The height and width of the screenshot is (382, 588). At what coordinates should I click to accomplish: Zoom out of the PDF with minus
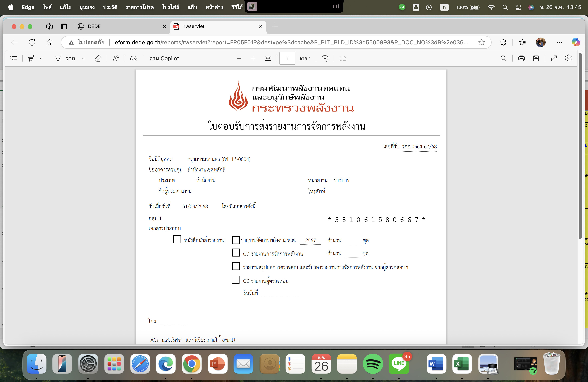pos(239,58)
